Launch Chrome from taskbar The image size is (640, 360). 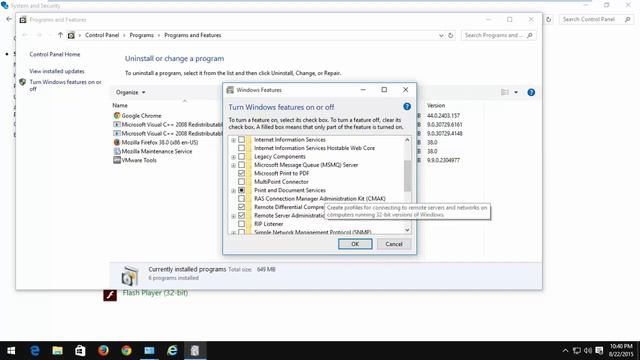(x=126, y=351)
